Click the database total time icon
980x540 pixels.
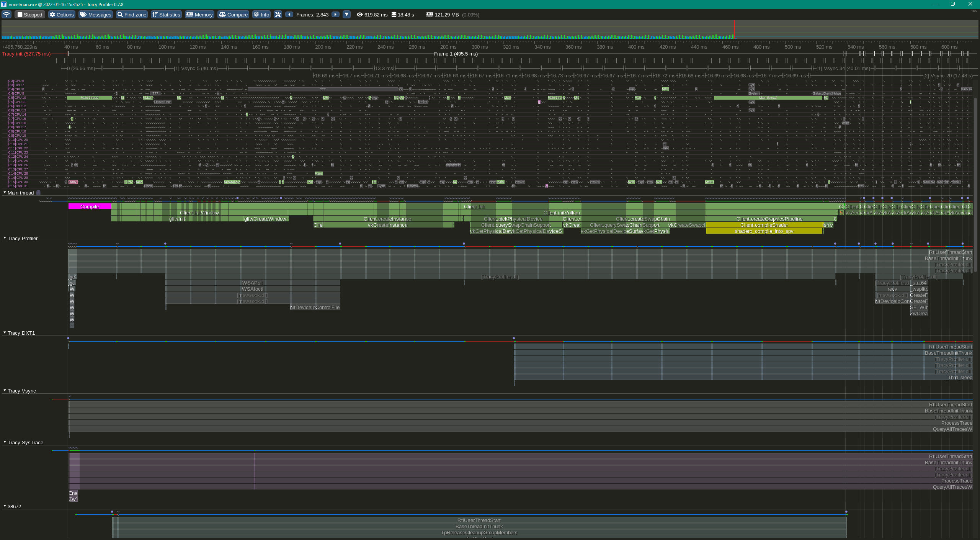coord(394,15)
